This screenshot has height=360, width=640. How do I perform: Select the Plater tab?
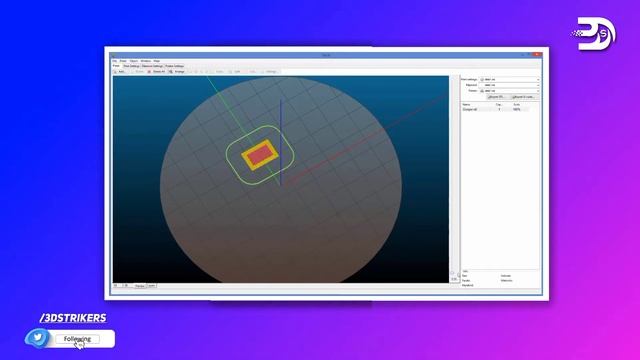click(116, 66)
